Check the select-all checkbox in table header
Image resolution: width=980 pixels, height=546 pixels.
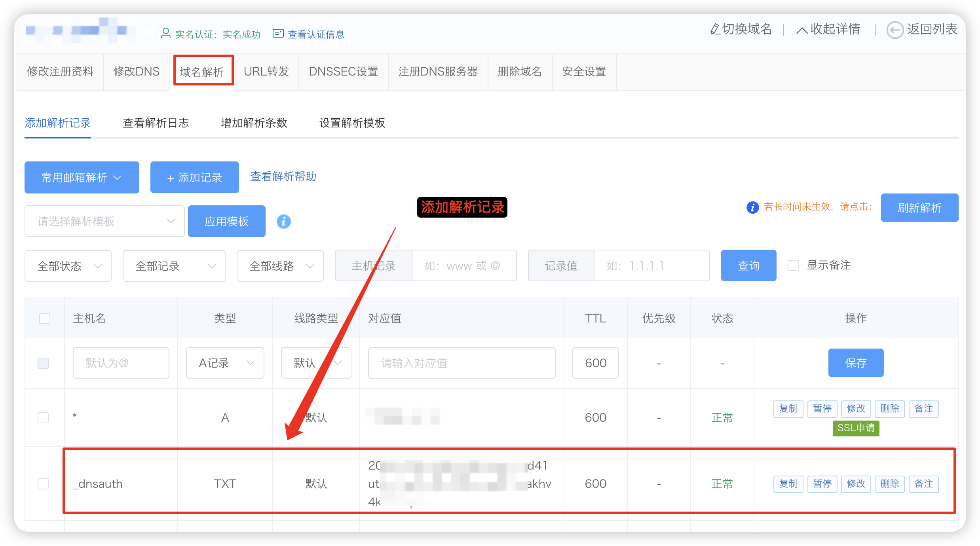click(x=45, y=318)
